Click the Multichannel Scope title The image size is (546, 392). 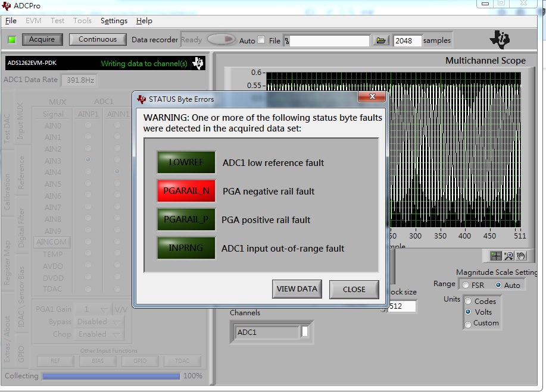click(485, 61)
